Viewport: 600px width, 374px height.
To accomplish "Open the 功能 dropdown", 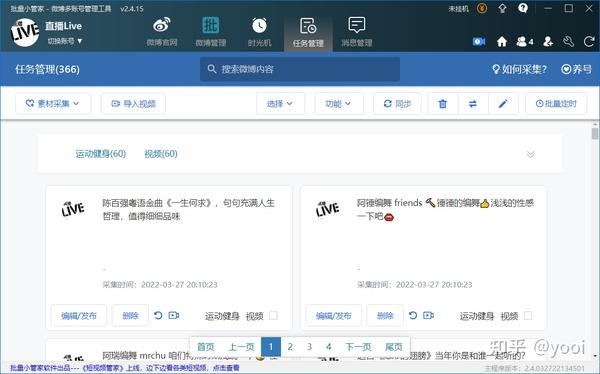I will (339, 103).
